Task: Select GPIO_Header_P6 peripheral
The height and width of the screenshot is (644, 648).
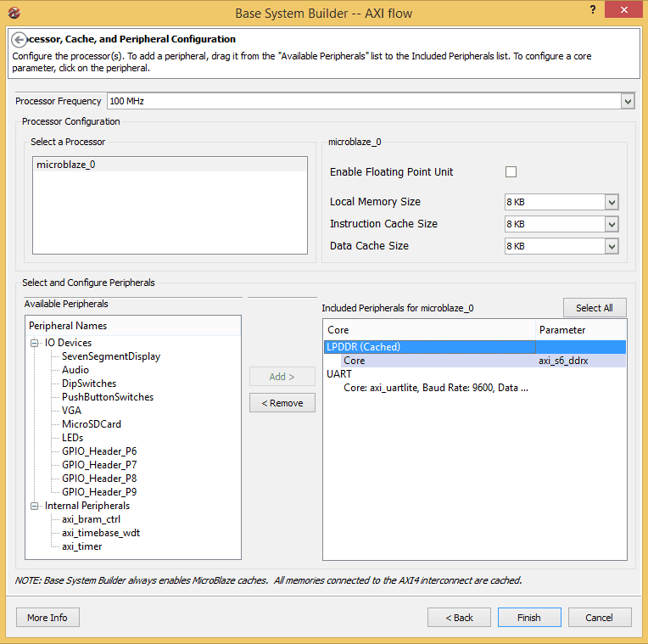Action: tap(99, 451)
